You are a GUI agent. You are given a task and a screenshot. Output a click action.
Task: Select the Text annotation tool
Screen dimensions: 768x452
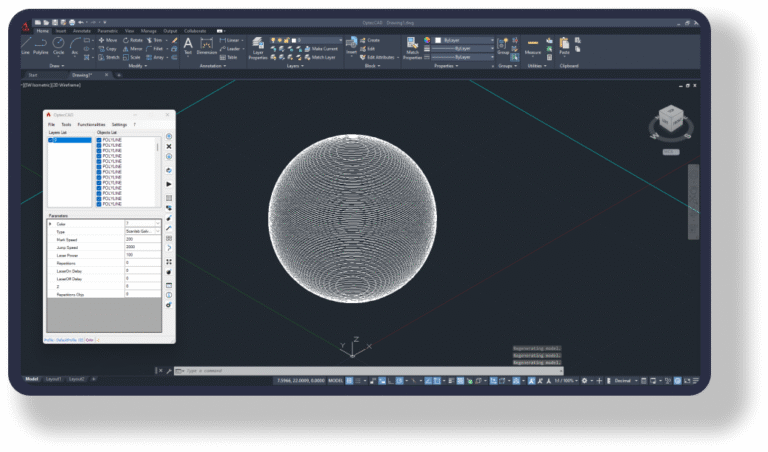188,46
